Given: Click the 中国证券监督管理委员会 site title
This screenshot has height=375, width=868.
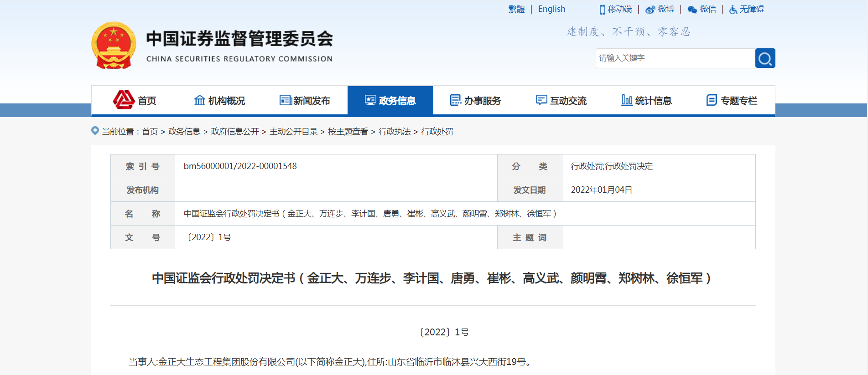Looking at the screenshot, I should point(239,39).
